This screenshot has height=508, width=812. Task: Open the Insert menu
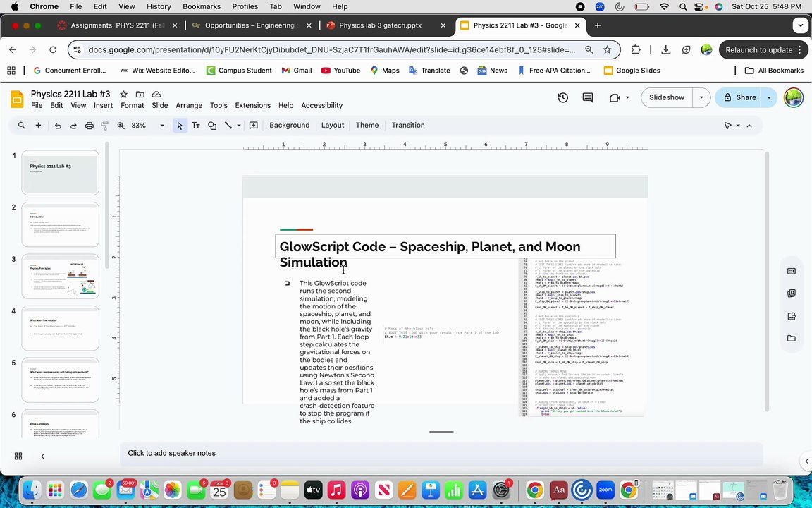point(103,105)
